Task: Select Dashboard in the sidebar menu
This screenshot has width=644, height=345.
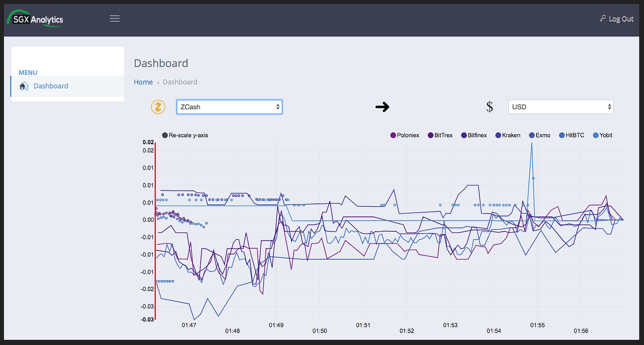Action: coord(51,85)
